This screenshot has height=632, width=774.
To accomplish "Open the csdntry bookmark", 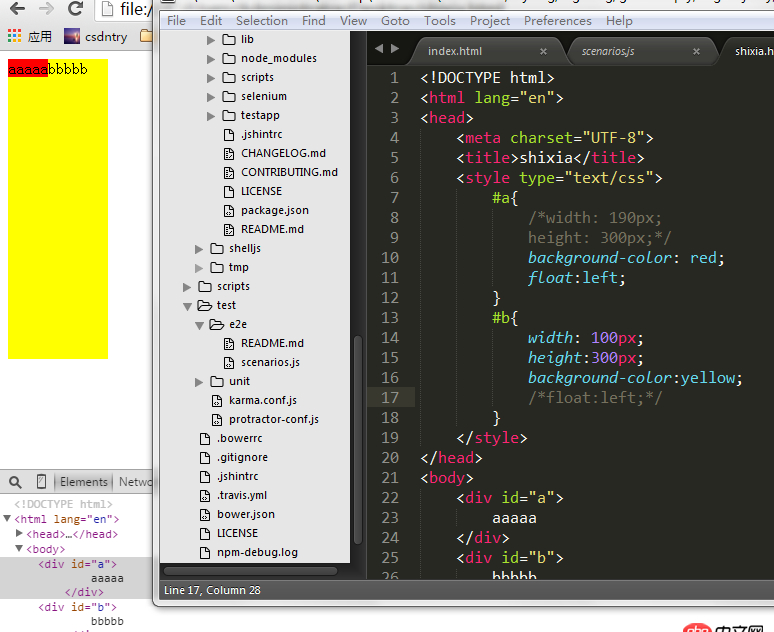I will coord(97,36).
